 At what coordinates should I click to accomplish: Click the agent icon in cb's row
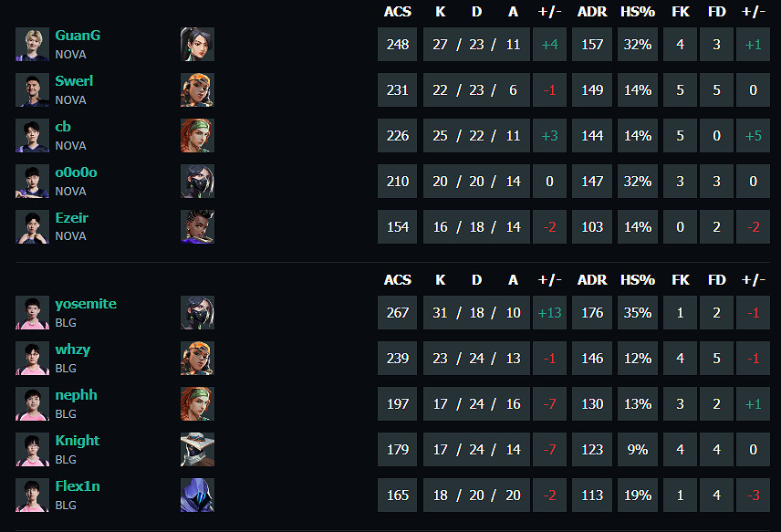point(197,136)
